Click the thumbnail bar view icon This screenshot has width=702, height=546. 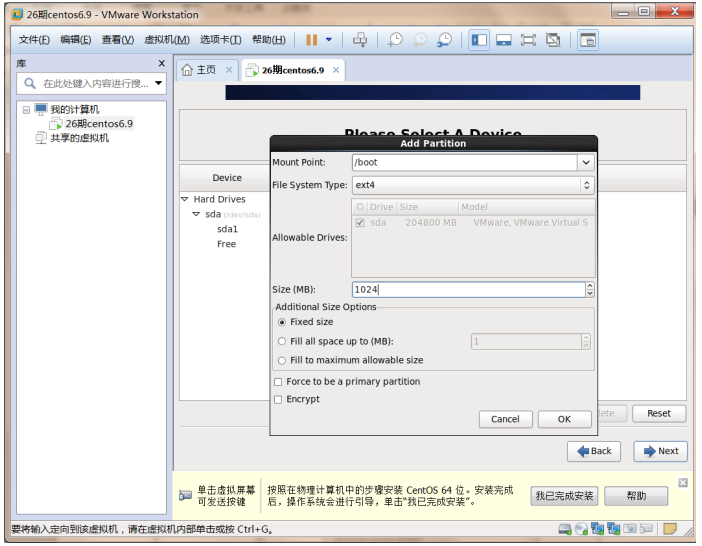click(x=504, y=40)
